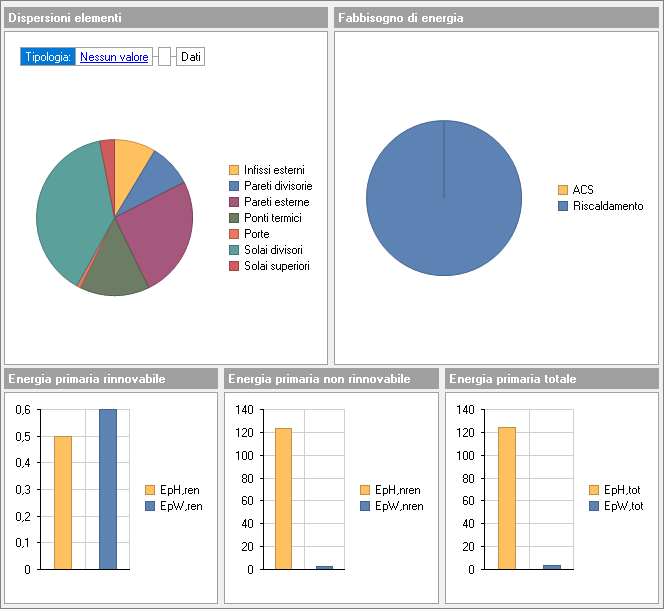Click the Solai superiori legend swatch

click(234, 266)
